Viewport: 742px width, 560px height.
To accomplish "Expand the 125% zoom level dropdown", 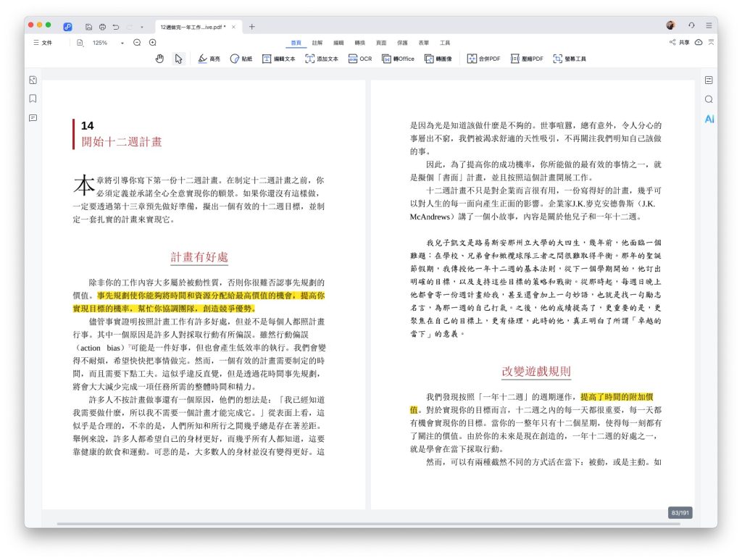I will (122, 43).
